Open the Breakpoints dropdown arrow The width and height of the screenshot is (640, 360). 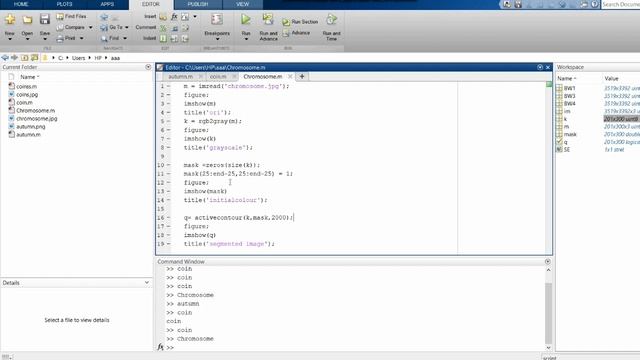[217, 39]
